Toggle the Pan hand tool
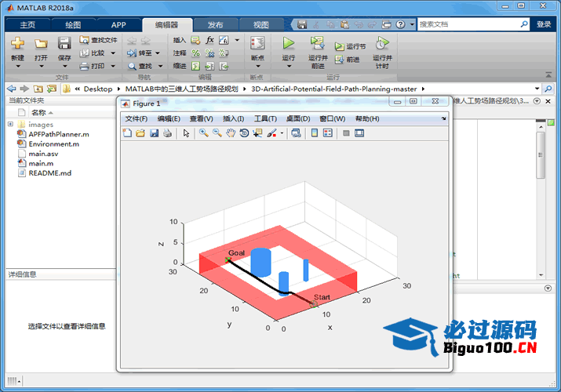 point(231,133)
